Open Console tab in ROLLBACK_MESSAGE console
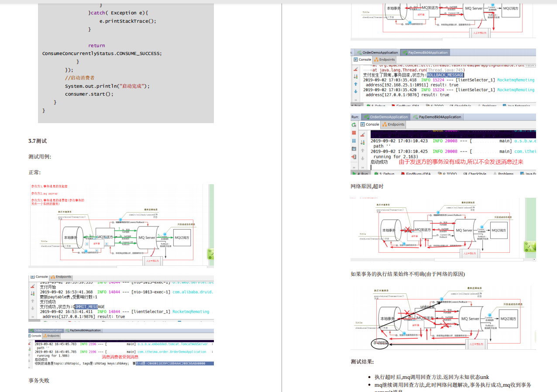This screenshot has height=392, width=557. coord(362,59)
